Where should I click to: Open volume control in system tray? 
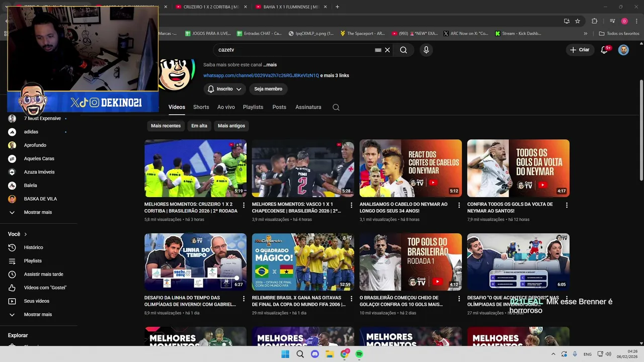(x=608, y=354)
